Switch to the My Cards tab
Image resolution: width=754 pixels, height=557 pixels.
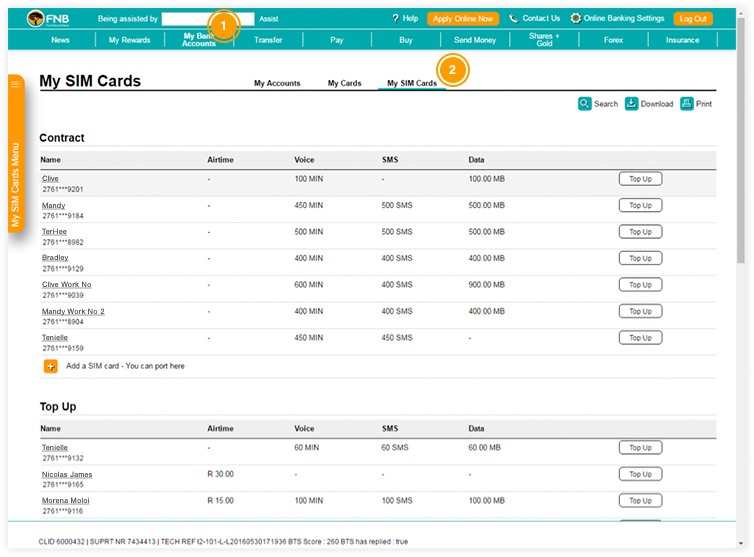pos(344,83)
